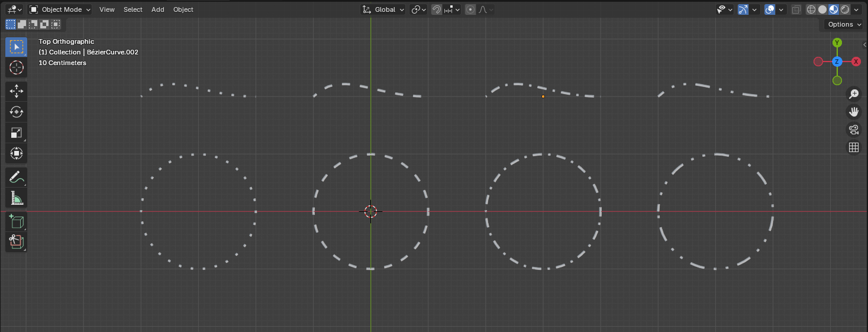The width and height of the screenshot is (868, 332).
Task: Open the View menu
Action: tap(107, 9)
